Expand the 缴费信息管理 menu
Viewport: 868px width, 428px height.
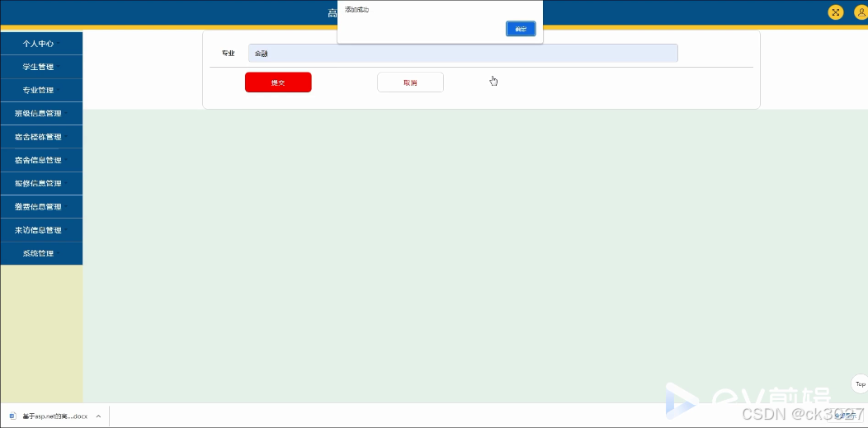(41, 206)
